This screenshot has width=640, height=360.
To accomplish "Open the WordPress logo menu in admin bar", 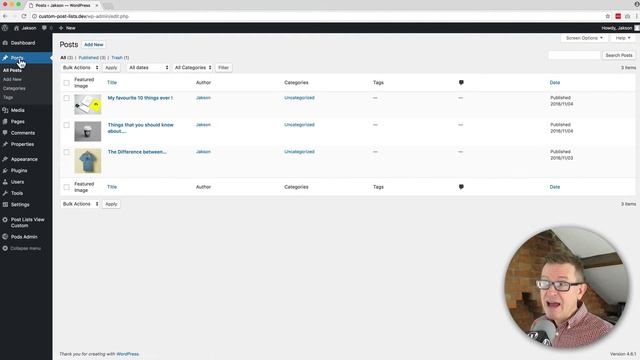I will (x=5, y=28).
